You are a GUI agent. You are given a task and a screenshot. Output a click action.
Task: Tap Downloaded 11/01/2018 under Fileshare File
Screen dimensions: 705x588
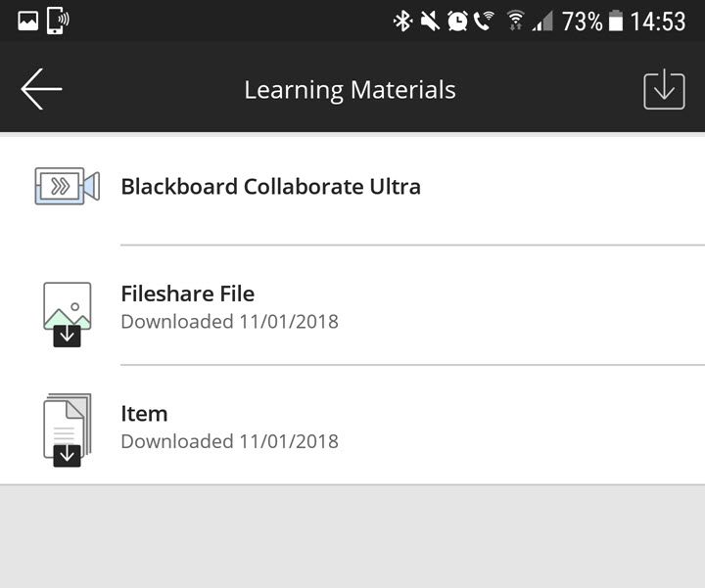click(230, 322)
